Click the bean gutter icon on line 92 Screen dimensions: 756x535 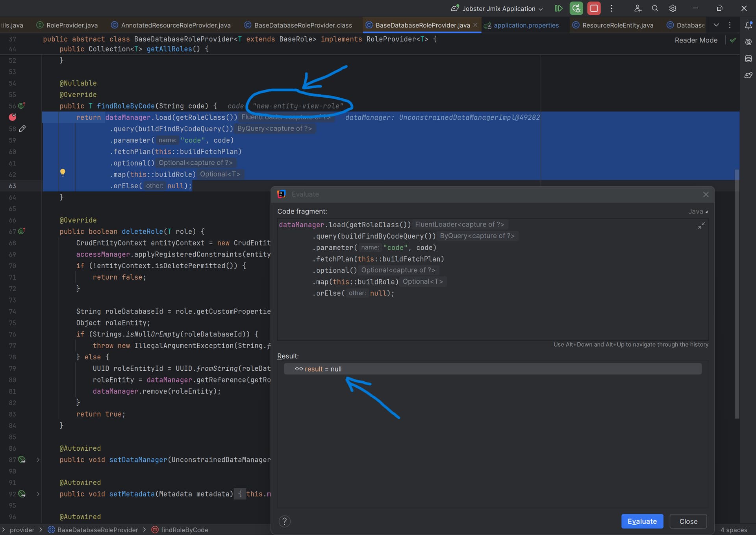coord(22,494)
